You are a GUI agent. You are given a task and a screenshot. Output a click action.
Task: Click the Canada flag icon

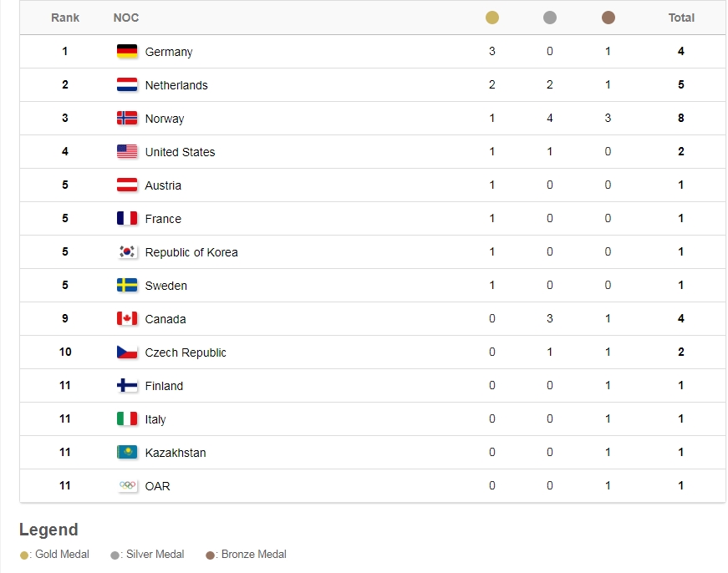127,319
